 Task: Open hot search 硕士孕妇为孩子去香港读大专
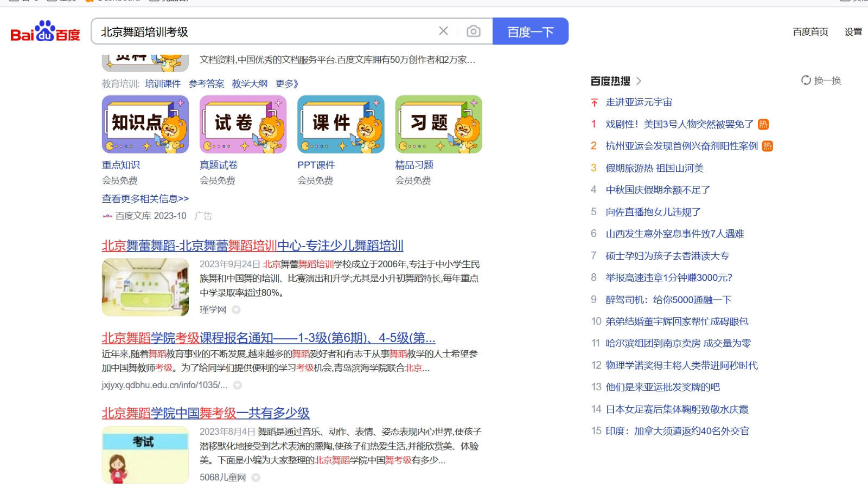point(667,256)
